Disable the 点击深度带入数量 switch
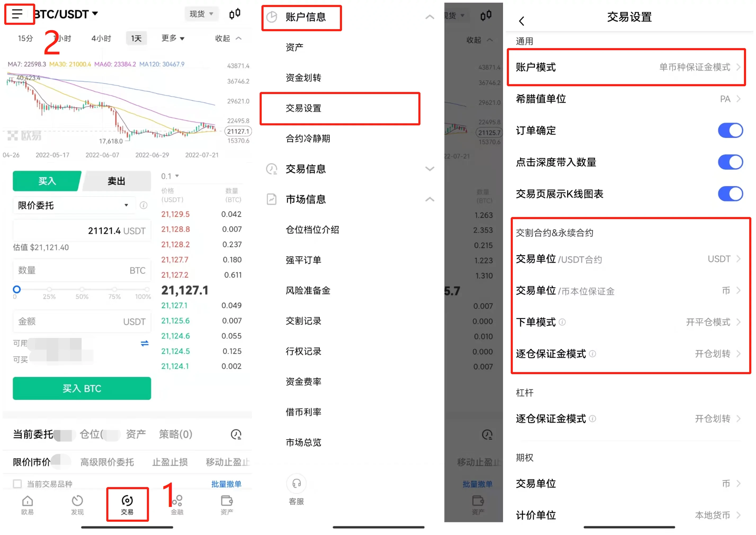This screenshot has height=535, width=756. tap(730, 162)
